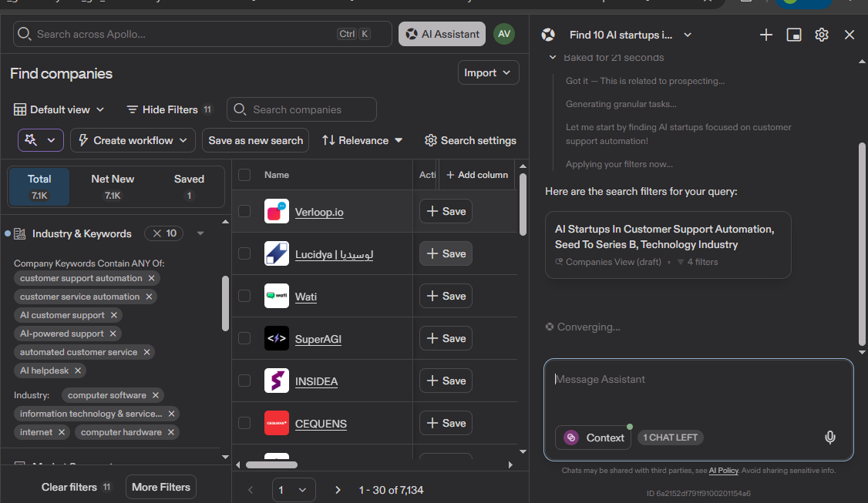Open the chat title dropdown chevron

coord(687,35)
